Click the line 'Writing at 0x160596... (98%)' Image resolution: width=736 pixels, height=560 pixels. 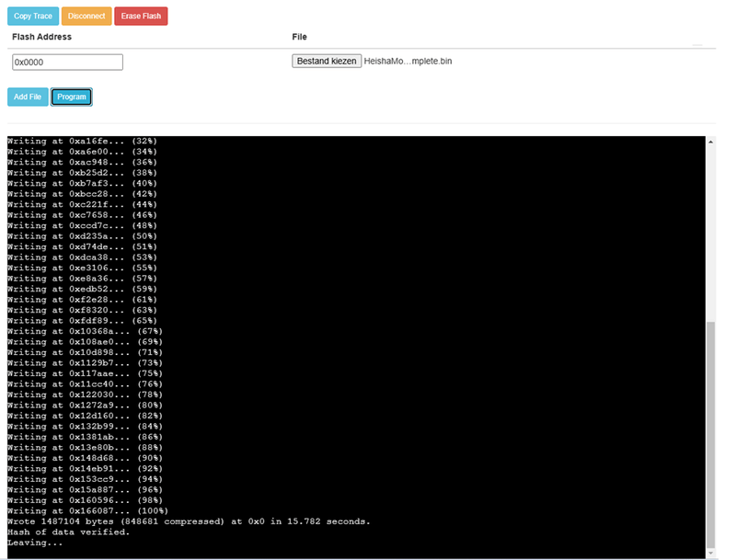(85, 500)
